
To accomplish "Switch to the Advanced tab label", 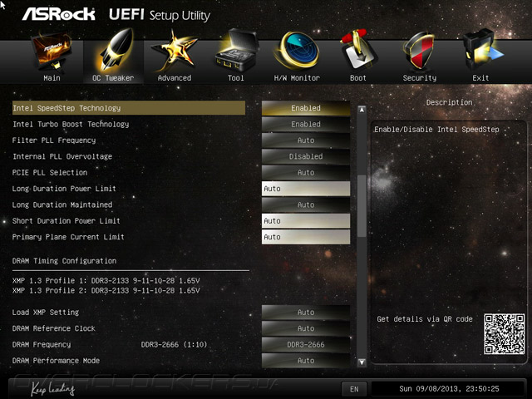I will coord(175,78).
